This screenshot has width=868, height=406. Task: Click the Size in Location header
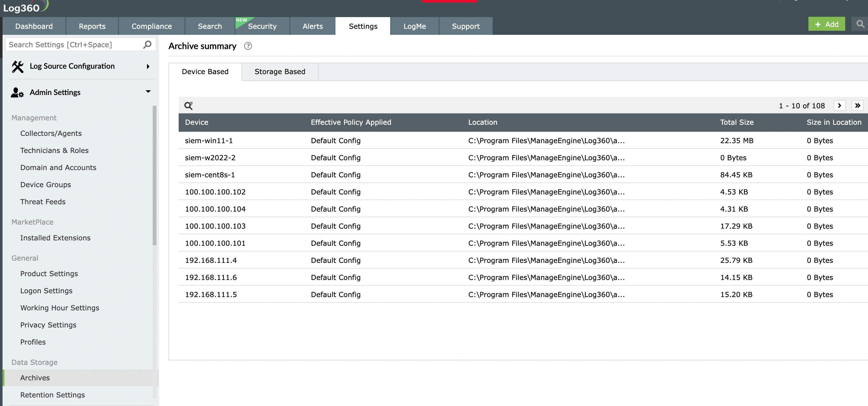point(834,122)
